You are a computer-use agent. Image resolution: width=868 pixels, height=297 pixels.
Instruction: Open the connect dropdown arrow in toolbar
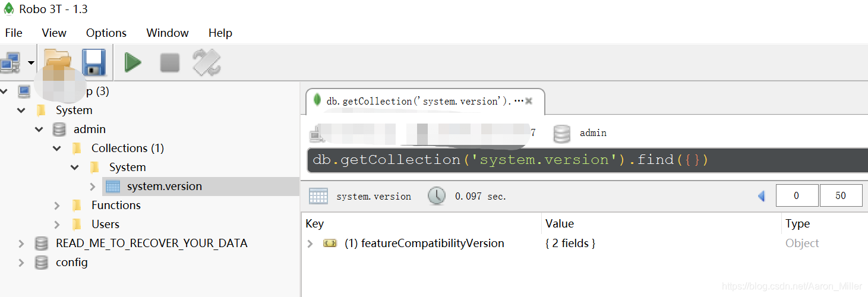[30, 62]
